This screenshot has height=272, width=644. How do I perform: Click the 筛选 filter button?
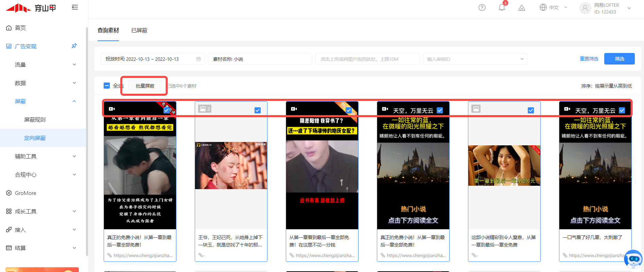tap(619, 59)
